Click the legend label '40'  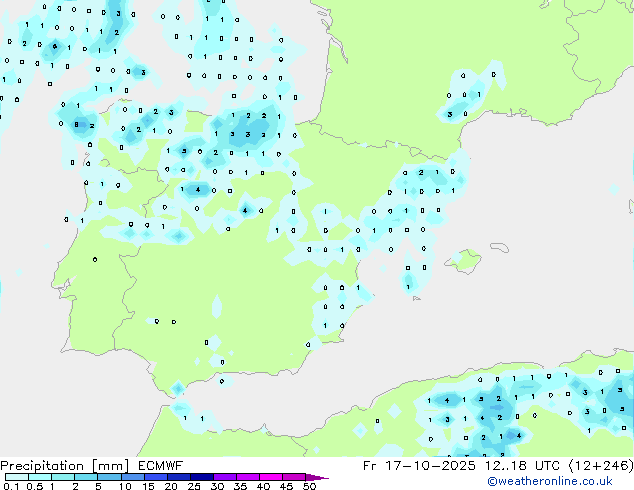tap(263, 486)
